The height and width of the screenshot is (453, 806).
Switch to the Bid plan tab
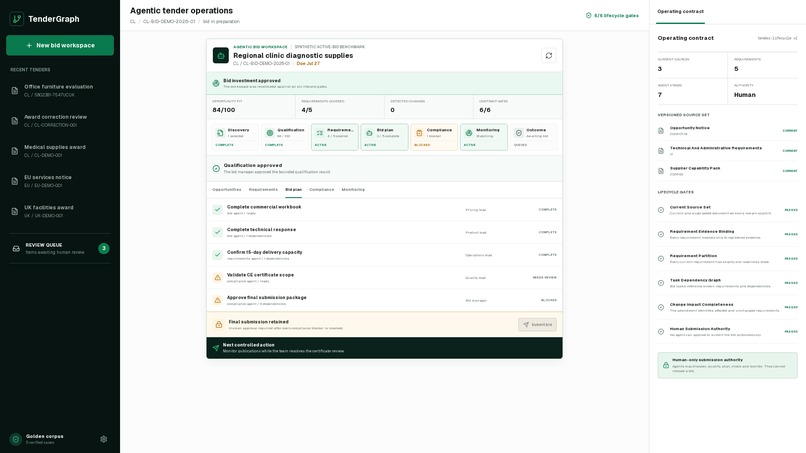pyautogui.click(x=294, y=190)
